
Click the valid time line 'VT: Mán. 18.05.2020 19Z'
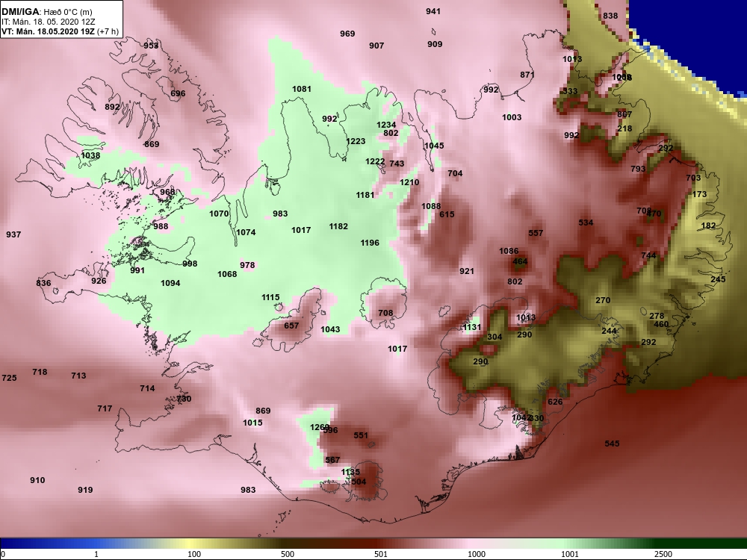click(x=48, y=32)
